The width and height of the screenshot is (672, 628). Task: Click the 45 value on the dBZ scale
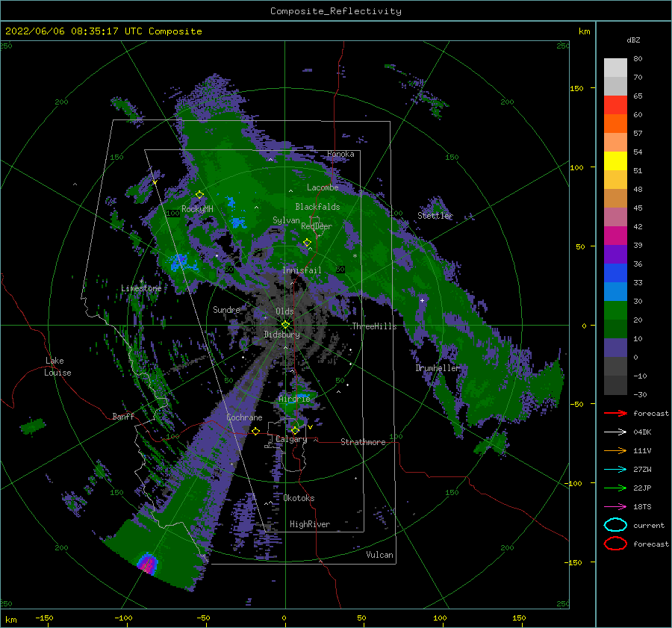click(x=638, y=208)
